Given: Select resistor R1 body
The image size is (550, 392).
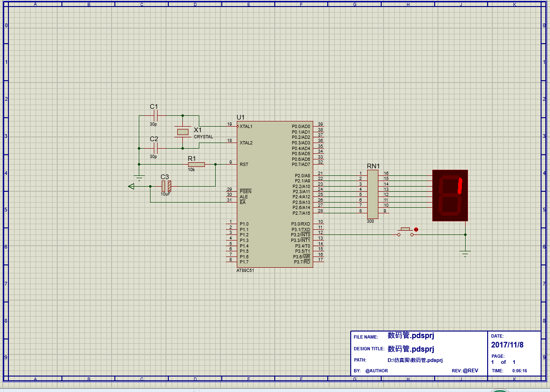Looking at the screenshot, I should [x=196, y=165].
